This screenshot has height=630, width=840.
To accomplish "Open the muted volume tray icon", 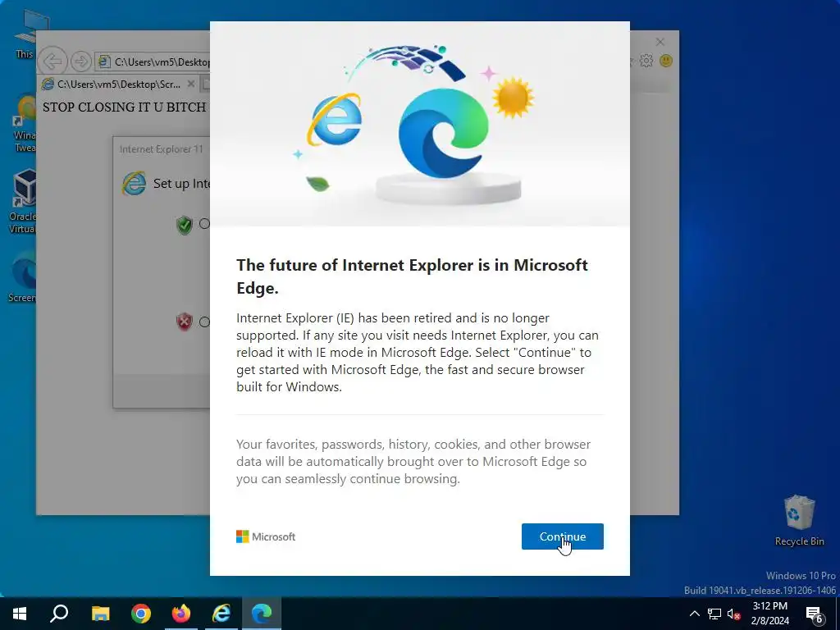I will [733, 614].
